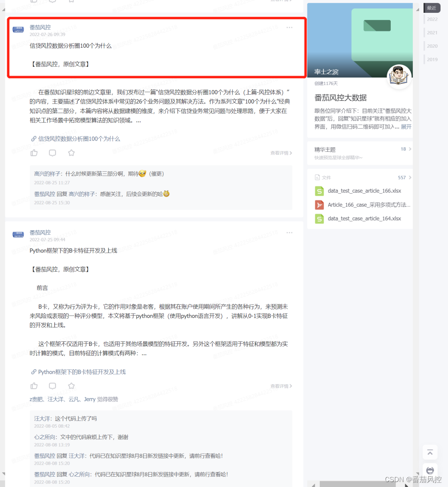This screenshot has width=448, height=487.
Task: Expand the 精华主题 section chevron
Action: click(x=410, y=149)
